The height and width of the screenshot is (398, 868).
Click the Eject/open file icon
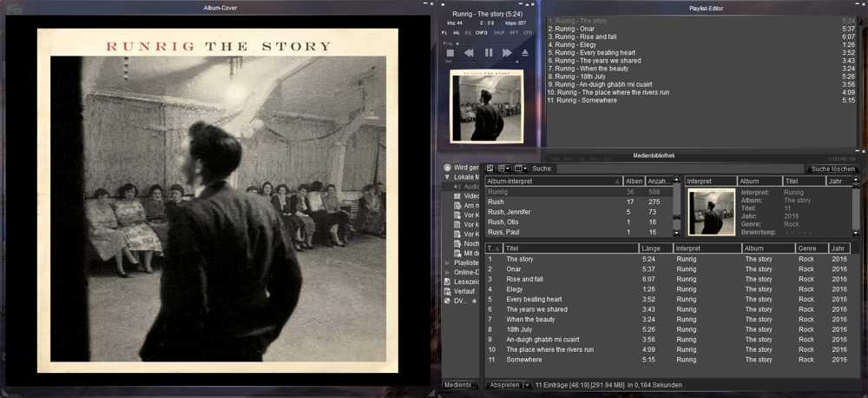coord(526,53)
